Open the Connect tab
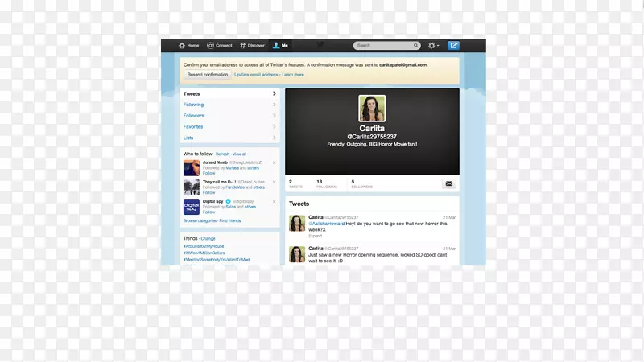The height and width of the screenshot is (362, 644). click(219, 46)
